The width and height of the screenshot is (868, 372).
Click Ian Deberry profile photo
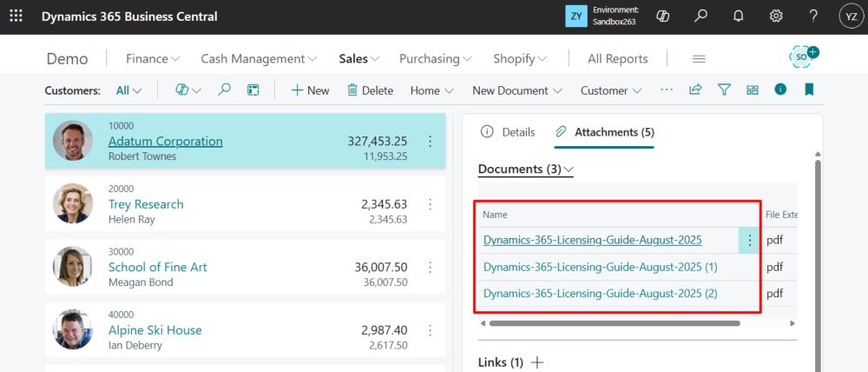(73, 329)
